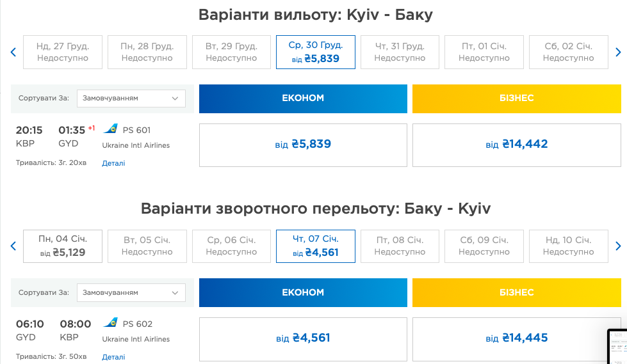Screen dimensions: 627x364
Task: Select return date Чт, 07 Січ.
Action: [316, 246]
